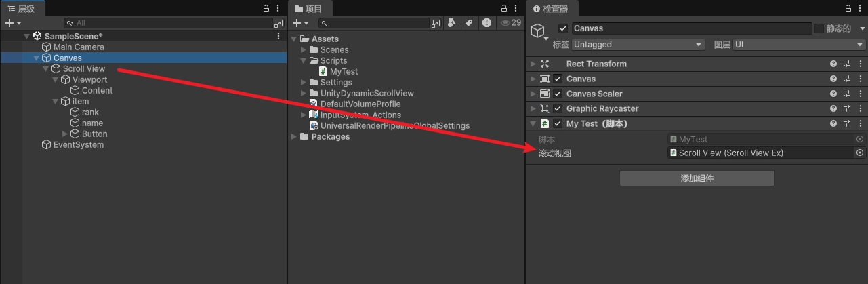The image size is (868, 284).
Task: Select the DefaultVolumeProfile asset
Action: (x=360, y=104)
